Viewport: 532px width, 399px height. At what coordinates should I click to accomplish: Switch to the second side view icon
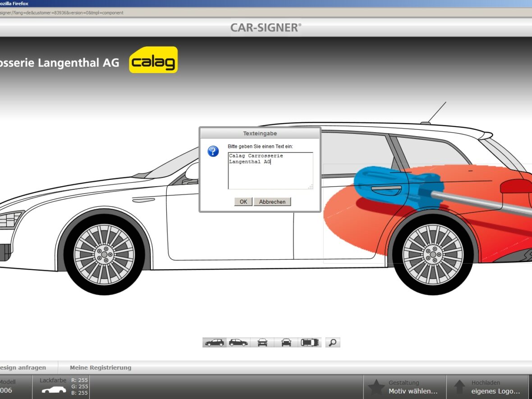(x=238, y=343)
